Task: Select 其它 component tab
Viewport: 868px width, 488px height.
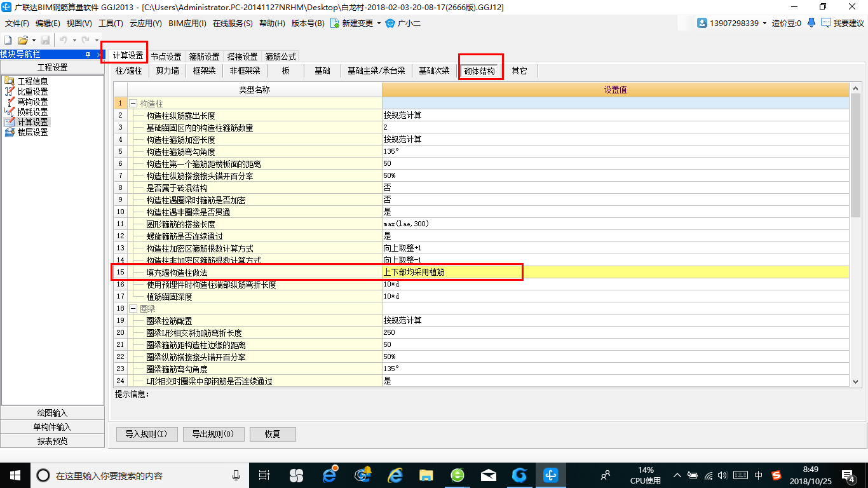Action: (x=519, y=71)
